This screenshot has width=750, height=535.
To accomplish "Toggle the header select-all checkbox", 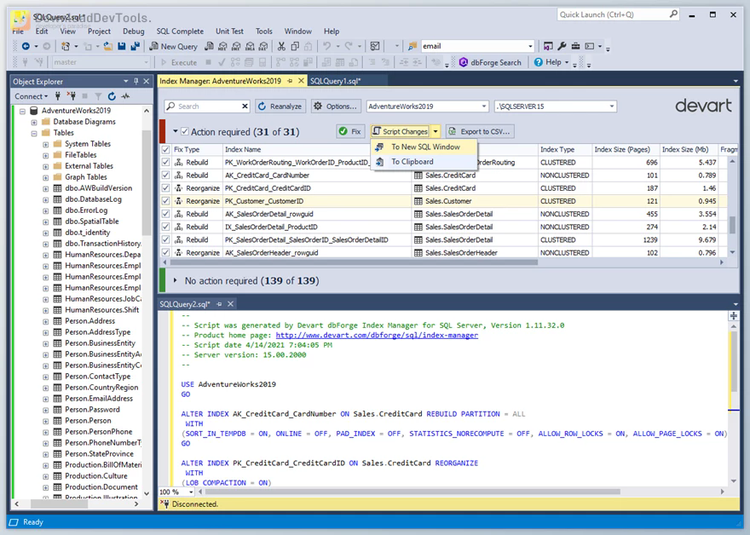I will click(165, 150).
